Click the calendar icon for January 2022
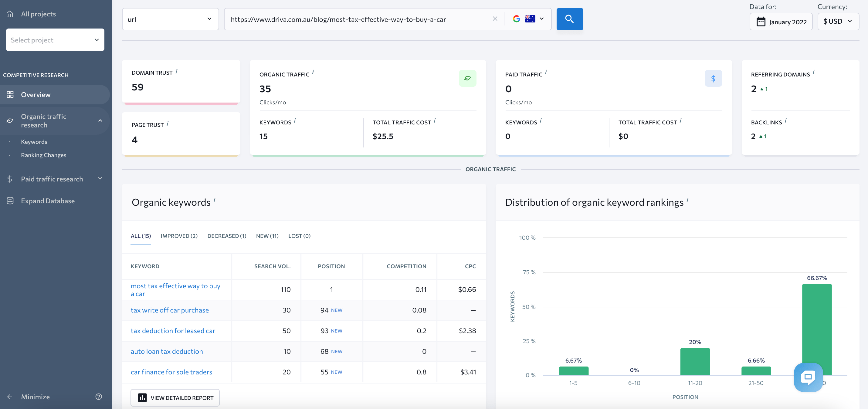 pyautogui.click(x=761, y=22)
